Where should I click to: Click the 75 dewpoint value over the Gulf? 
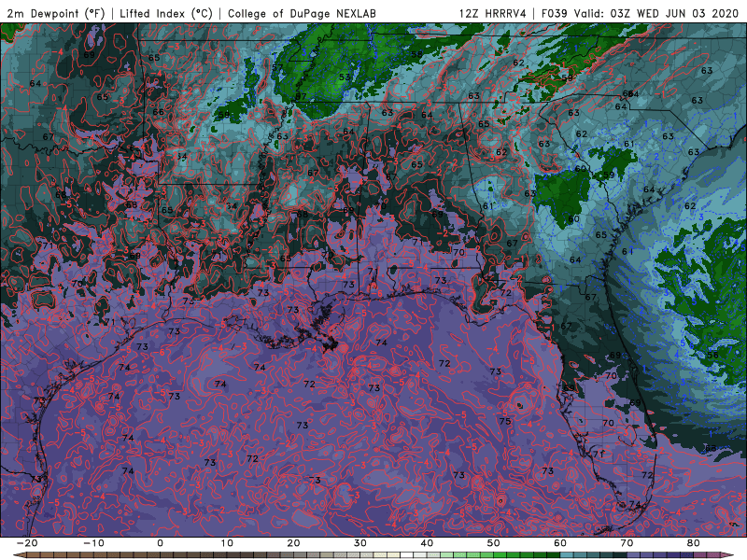(x=505, y=421)
